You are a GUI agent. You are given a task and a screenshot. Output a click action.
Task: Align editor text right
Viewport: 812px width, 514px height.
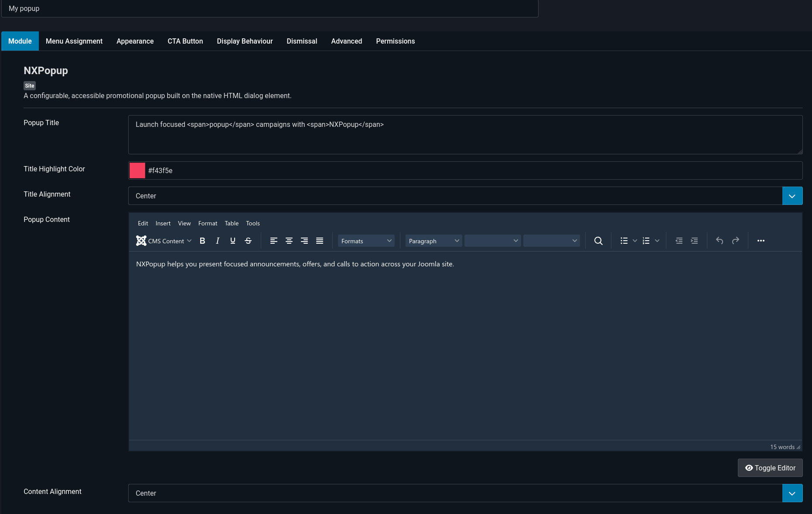[x=304, y=241]
